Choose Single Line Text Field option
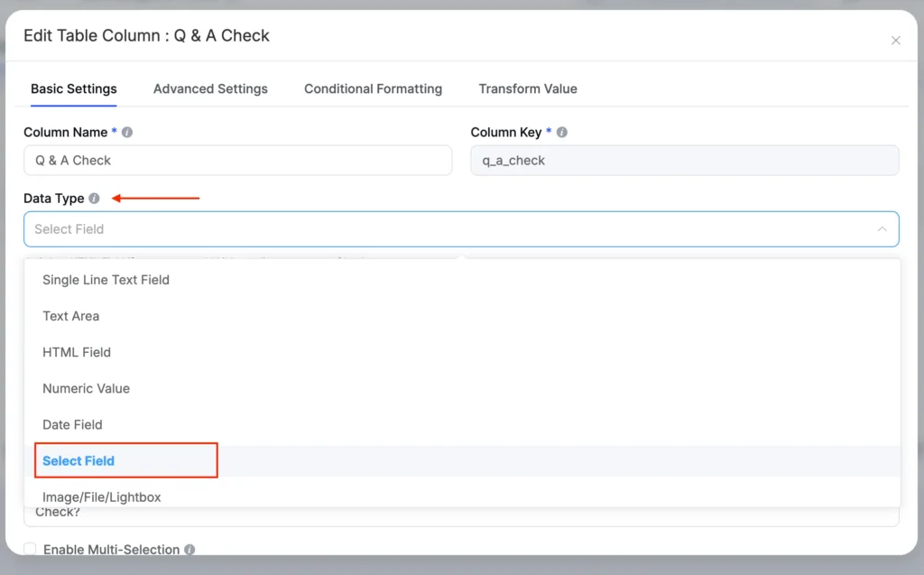The height and width of the screenshot is (575, 924). click(462, 280)
